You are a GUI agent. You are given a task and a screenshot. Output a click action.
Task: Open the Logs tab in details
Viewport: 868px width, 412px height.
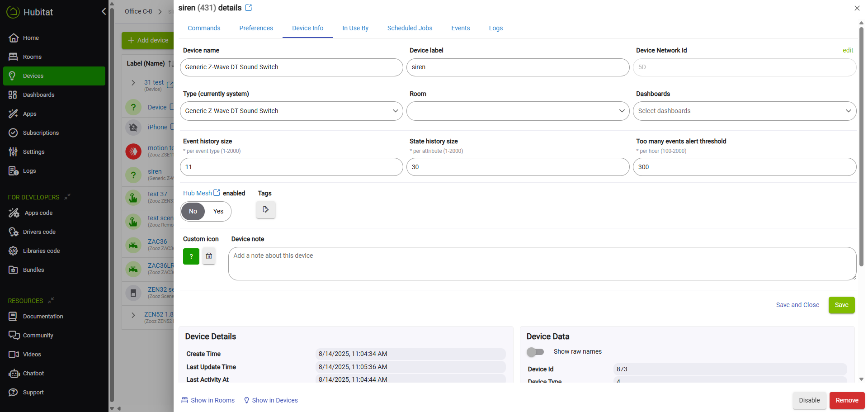point(496,28)
